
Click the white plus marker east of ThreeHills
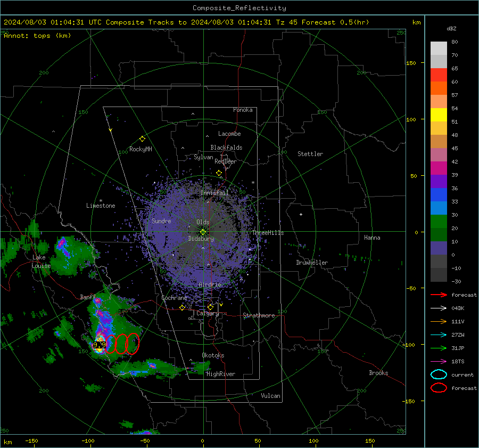[x=301, y=214]
